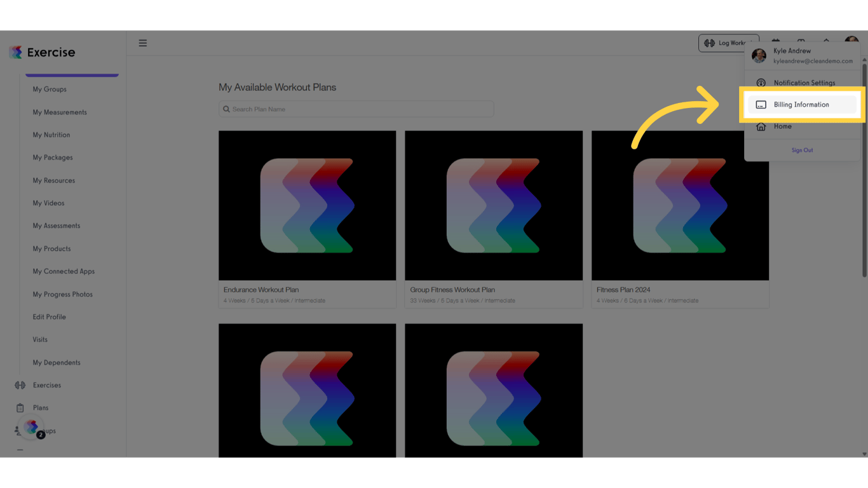Screen dimensions: 868x488
Task: Open the Fitness Plan 2024 thumbnail
Action: pyautogui.click(x=680, y=205)
